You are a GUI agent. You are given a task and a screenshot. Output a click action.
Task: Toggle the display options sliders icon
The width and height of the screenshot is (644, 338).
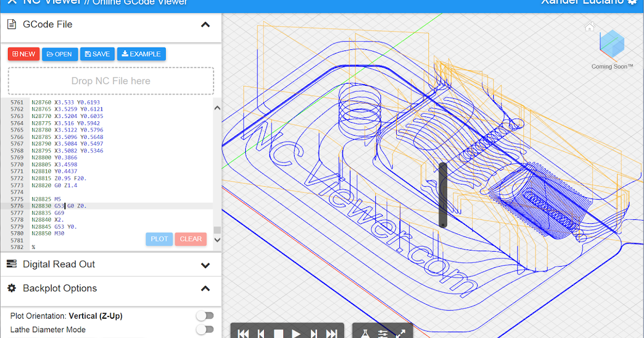382,333
